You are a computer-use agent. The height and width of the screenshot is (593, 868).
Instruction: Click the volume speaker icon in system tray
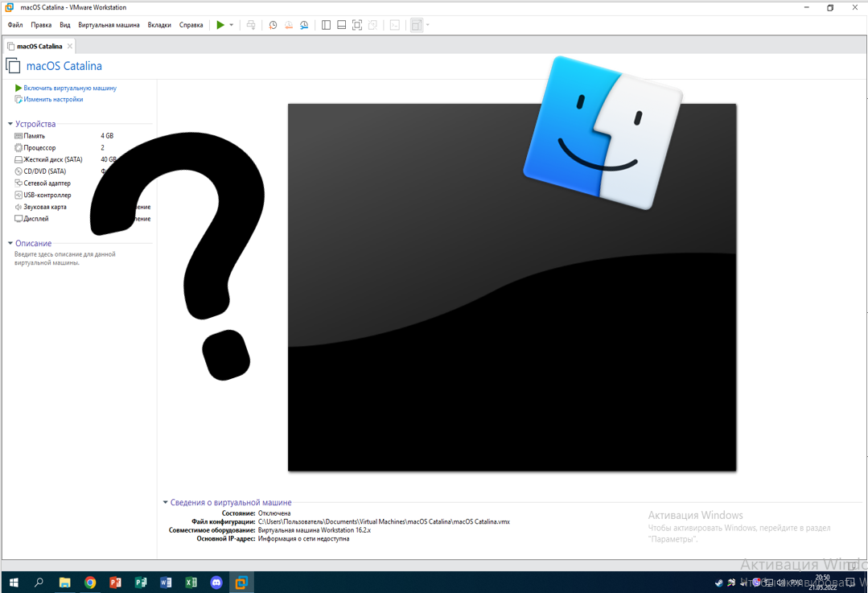(x=781, y=583)
